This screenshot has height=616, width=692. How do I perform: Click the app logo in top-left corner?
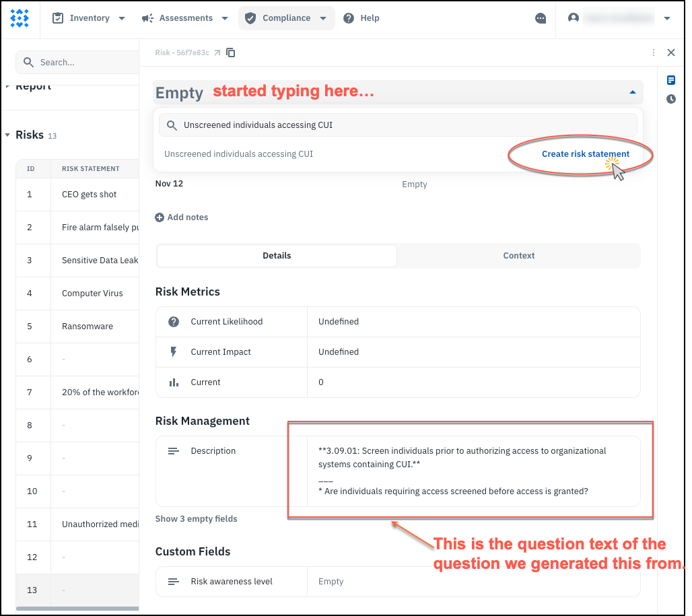[20, 18]
